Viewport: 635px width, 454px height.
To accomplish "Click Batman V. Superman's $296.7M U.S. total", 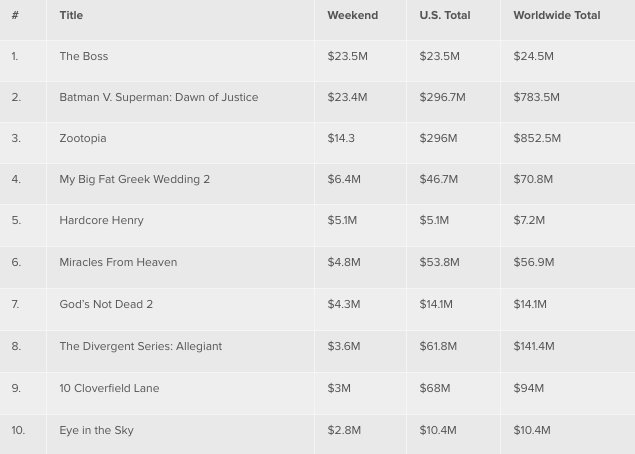I will (441, 98).
